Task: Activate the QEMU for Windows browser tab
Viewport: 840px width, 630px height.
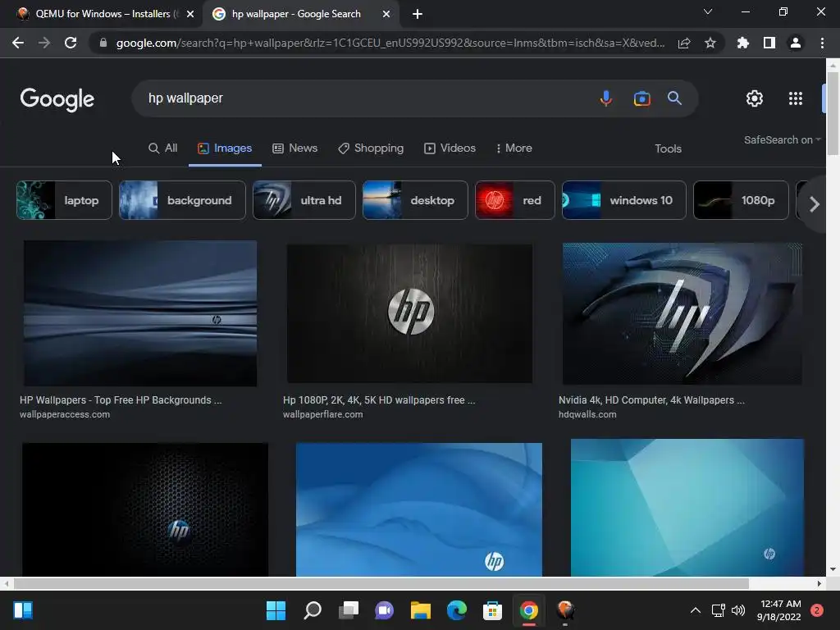Action: pos(102,14)
